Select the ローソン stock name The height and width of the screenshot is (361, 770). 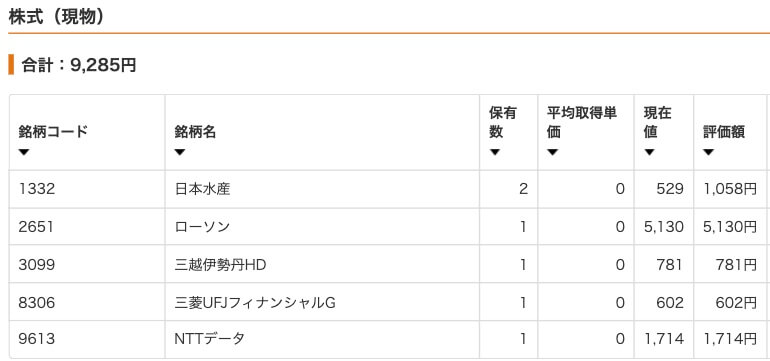[x=202, y=227]
